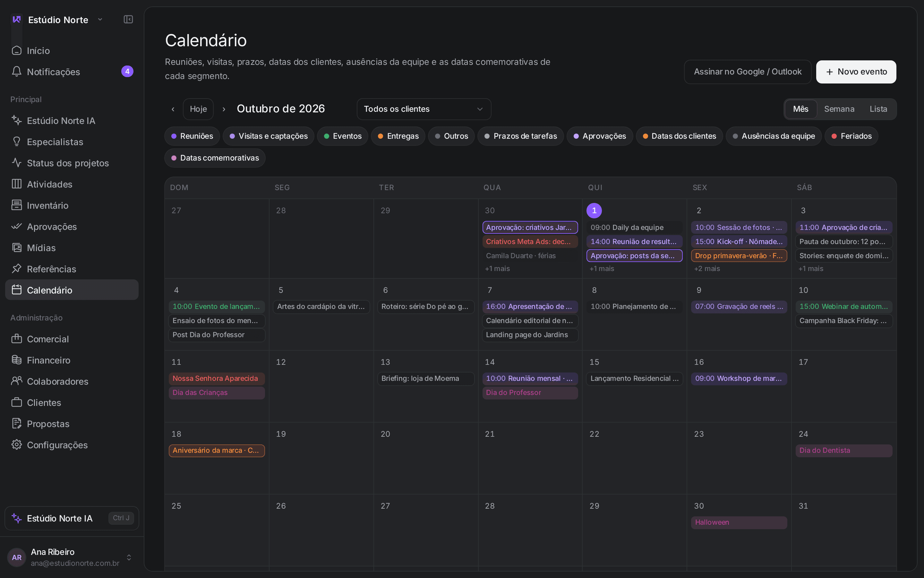Show +1 mais on October 1

point(602,269)
